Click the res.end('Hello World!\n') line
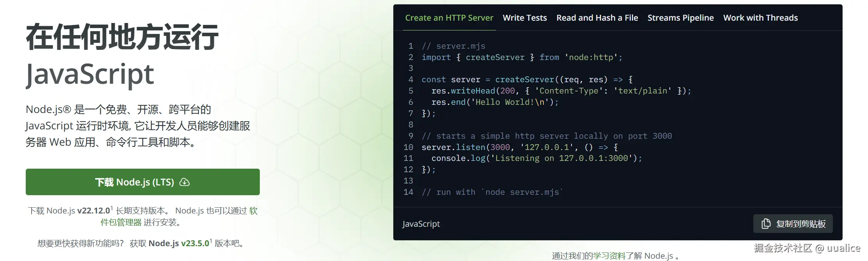Image resolution: width=868 pixels, height=261 pixels. point(495,102)
